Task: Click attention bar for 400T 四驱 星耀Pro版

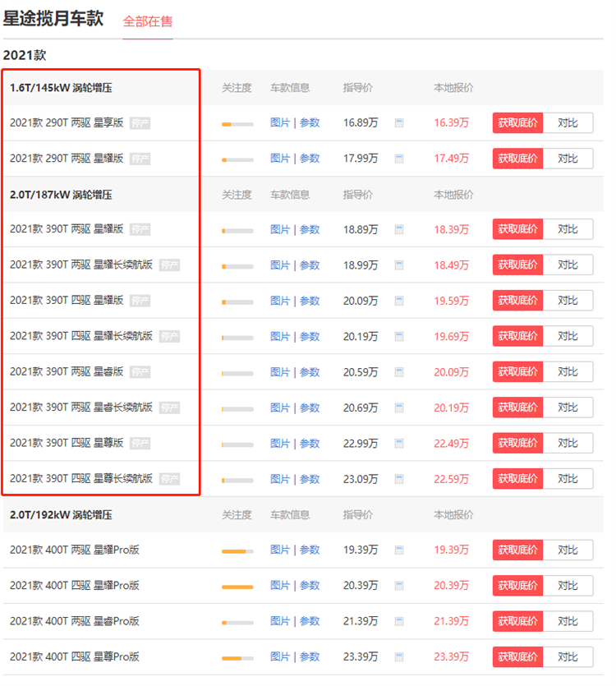Action: pos(237,587)
